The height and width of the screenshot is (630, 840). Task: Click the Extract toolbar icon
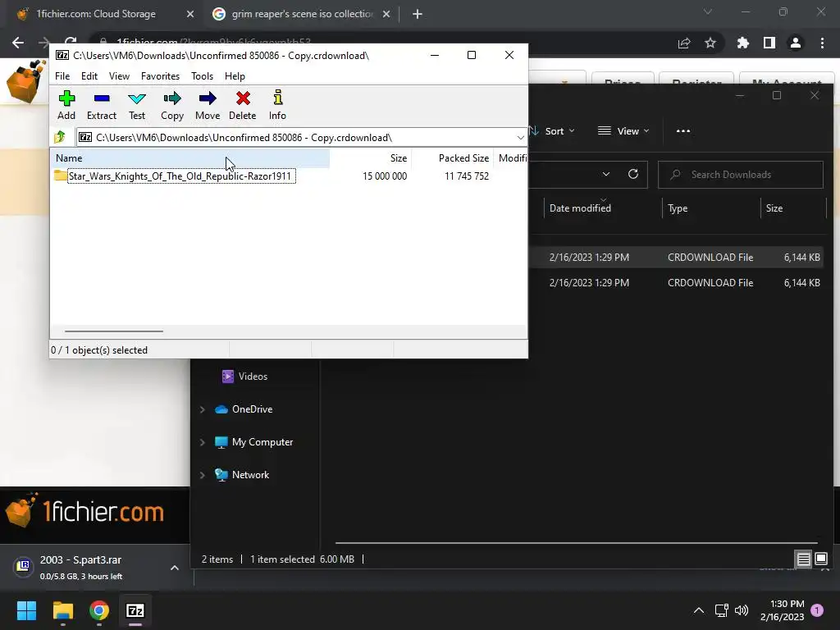click(101, 105)
